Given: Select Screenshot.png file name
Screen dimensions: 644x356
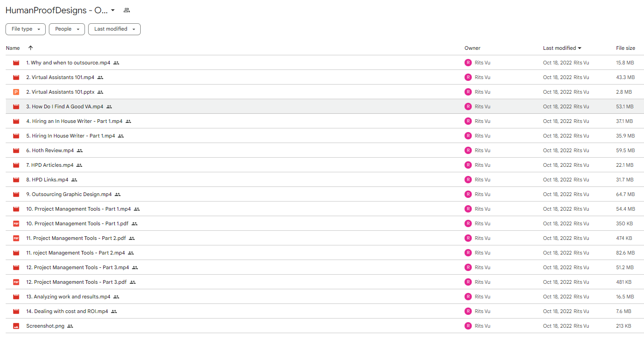Looking at the screenshot, I should pyautogui.click(x=45, y=326).
